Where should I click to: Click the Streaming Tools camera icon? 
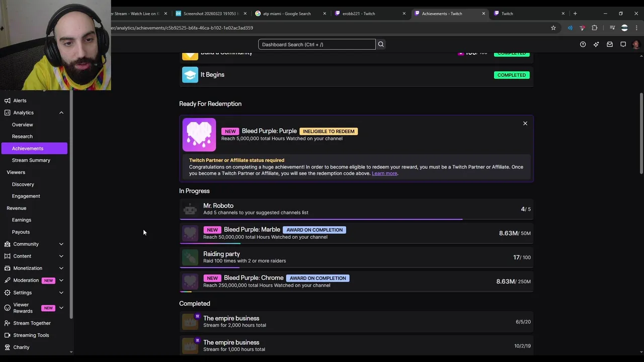pyautogui.click(x=7, y=335)
